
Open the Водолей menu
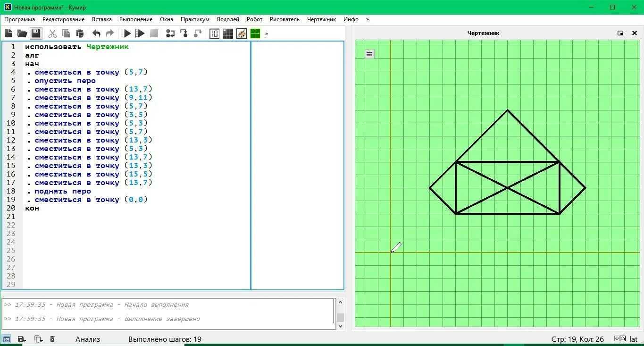(228, 19)
